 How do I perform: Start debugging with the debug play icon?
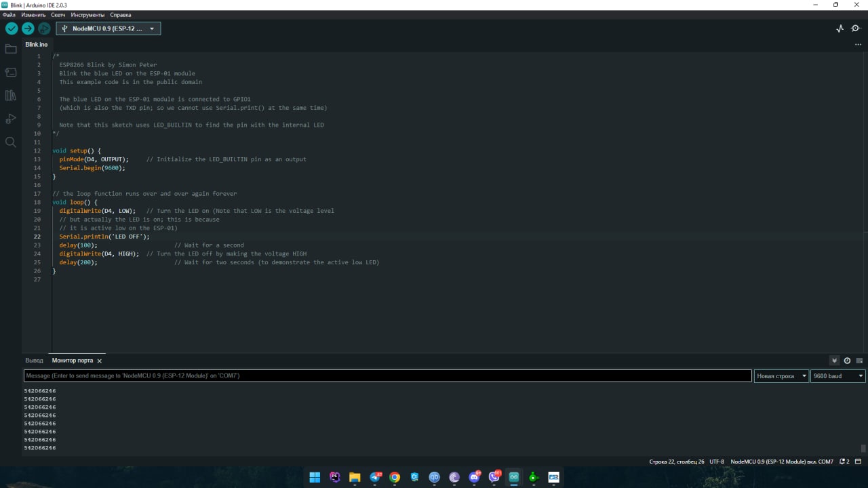point(44,28)
